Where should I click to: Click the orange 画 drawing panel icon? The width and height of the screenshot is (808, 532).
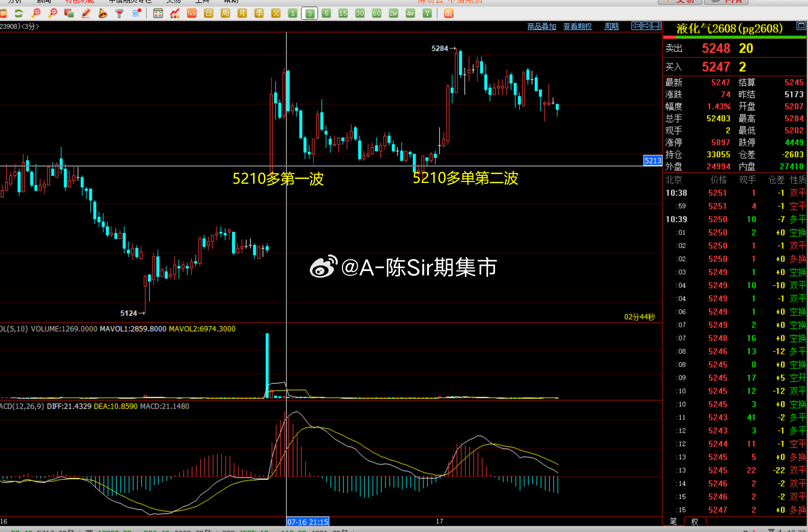[x=448, y=14]
